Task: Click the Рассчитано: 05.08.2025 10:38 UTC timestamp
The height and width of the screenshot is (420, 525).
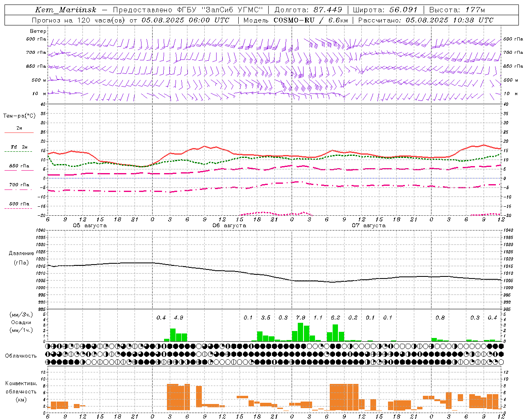Action: pyautogui.click(x=426, y=20)
